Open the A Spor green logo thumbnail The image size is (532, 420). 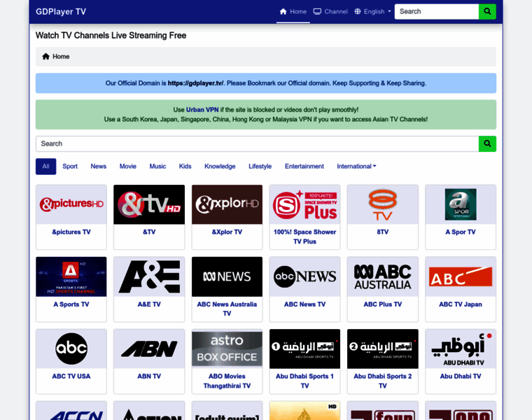pos(461,204)
